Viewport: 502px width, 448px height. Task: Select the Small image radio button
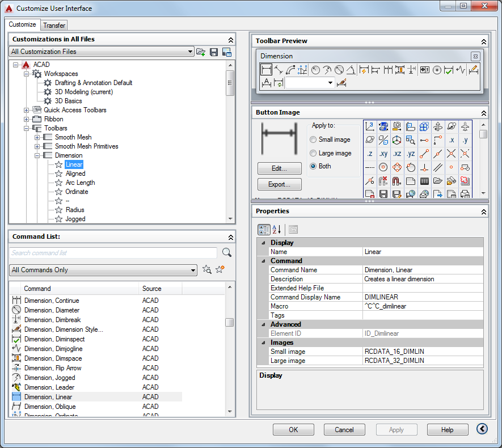pyautogui.click(x=313, y=140)
